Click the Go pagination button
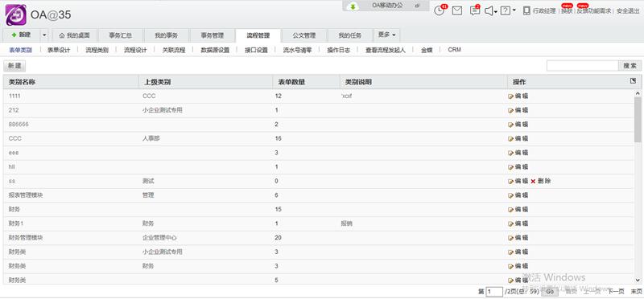 [550, 291]
